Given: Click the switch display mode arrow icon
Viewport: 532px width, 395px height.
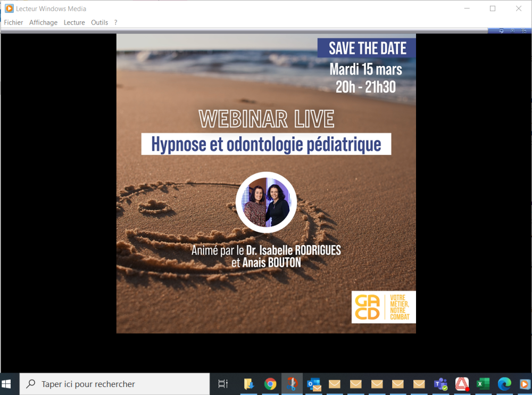Looking at the screenshot, I should click(x=523, y=30).
